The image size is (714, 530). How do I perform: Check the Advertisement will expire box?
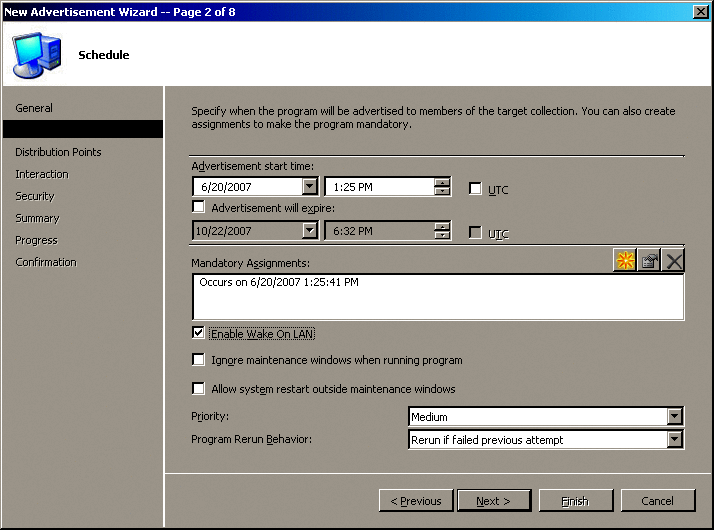click(x=198, y=207)
